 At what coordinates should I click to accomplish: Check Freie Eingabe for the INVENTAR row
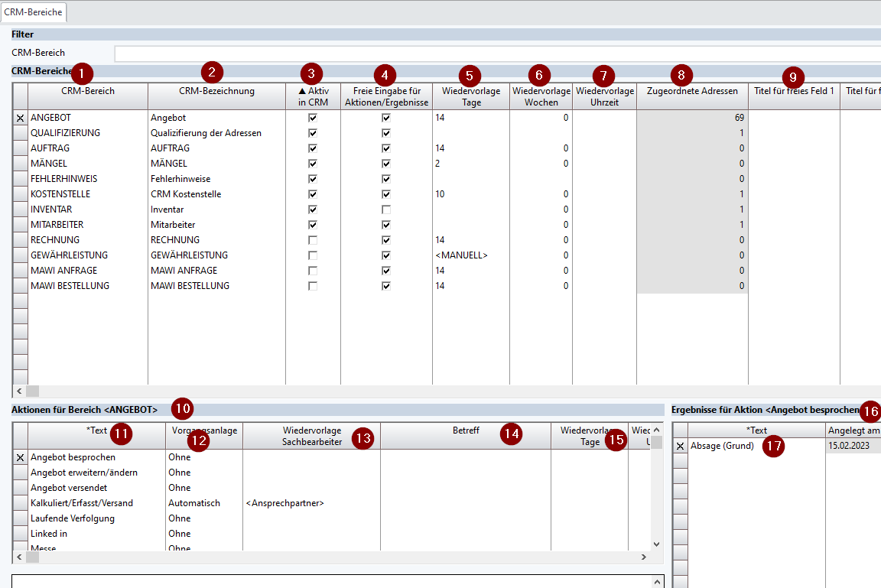point(386,210)
